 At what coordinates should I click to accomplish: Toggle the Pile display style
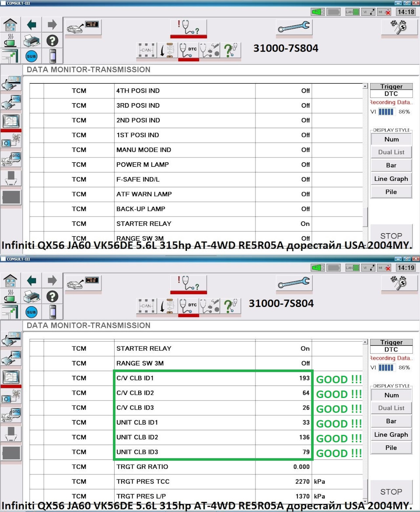point(391,192)
